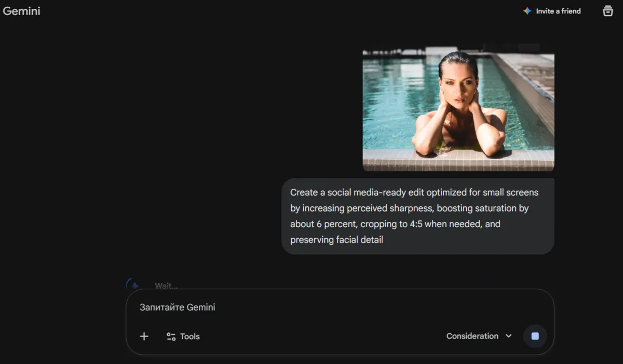The image size is (623, 364).
Task: Expand the chevron next to Consideration
Action: 507,336
